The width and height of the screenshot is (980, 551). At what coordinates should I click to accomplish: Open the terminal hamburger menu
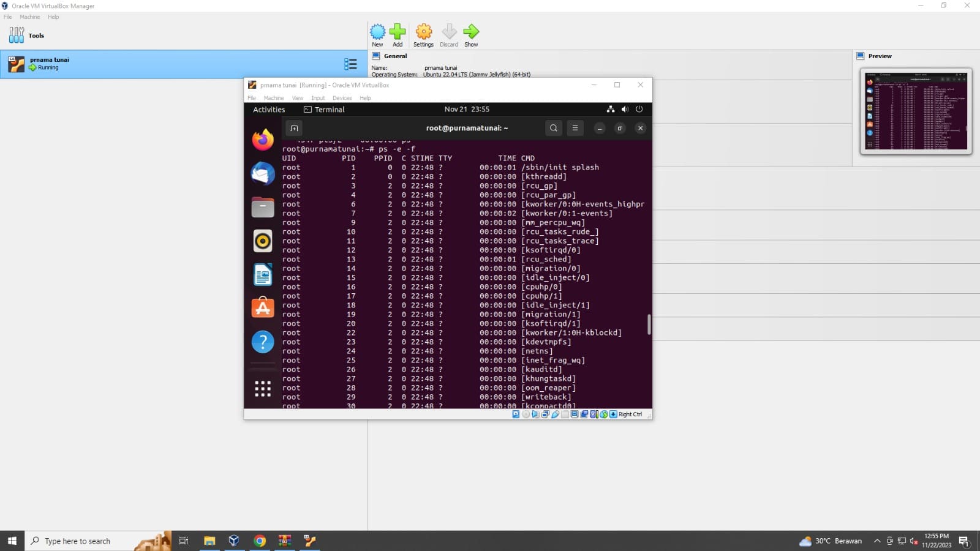575,128
